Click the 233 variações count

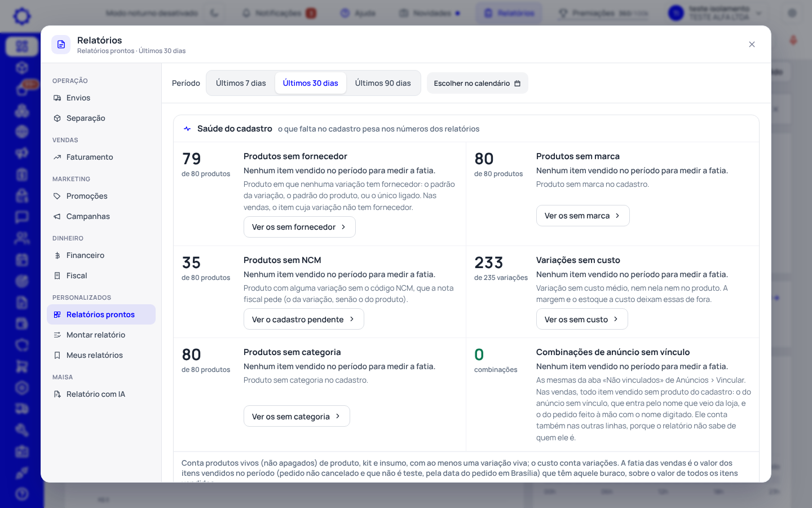coord(489,262)
